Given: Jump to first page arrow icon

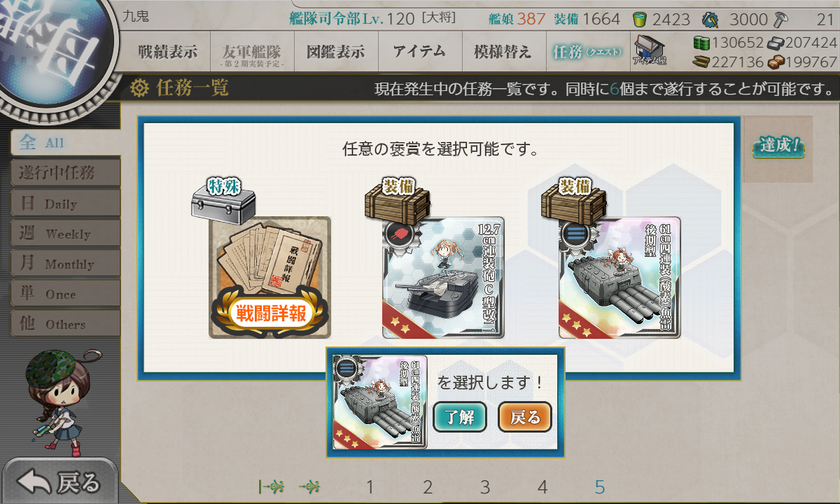Looking at the screenshot, I should tap(271, 486).
